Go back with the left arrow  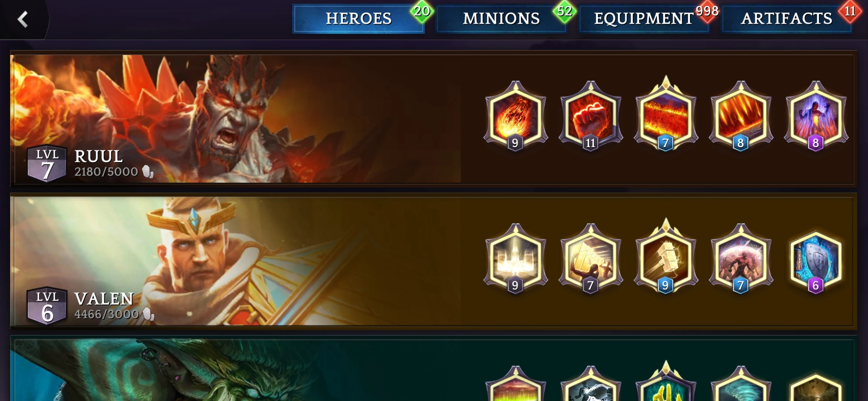[x=23, y=19]
